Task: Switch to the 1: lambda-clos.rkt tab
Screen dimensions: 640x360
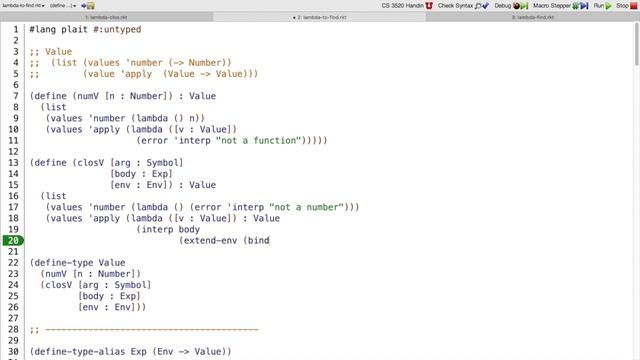Action: pyautogui.click(x=106, y=17)
